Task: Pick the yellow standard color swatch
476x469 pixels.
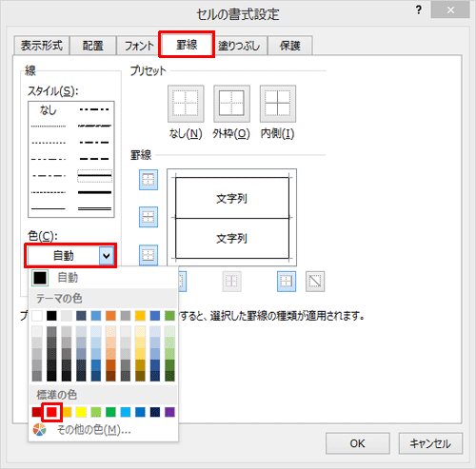Action: pyautogui.click(x=81, y=412)
